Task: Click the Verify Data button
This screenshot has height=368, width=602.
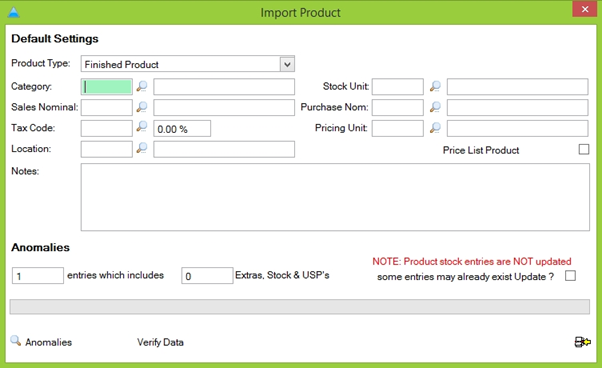Action: pos(160,342)
